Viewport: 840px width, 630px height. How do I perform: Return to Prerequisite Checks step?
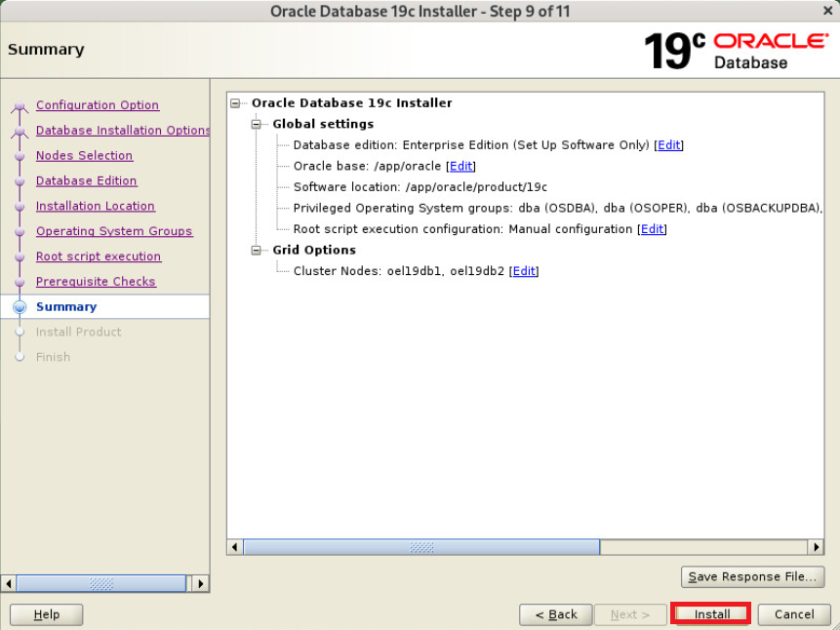pos(96,281)
